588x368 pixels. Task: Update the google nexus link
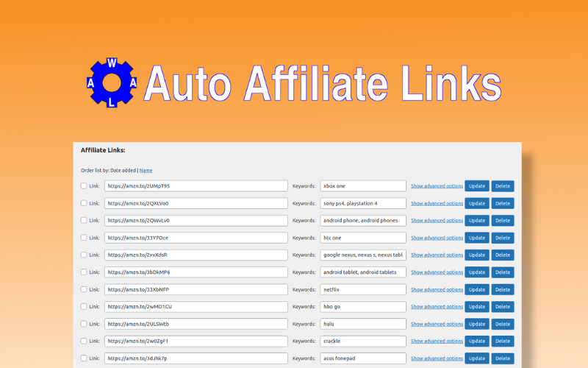(x=477, y=255)
